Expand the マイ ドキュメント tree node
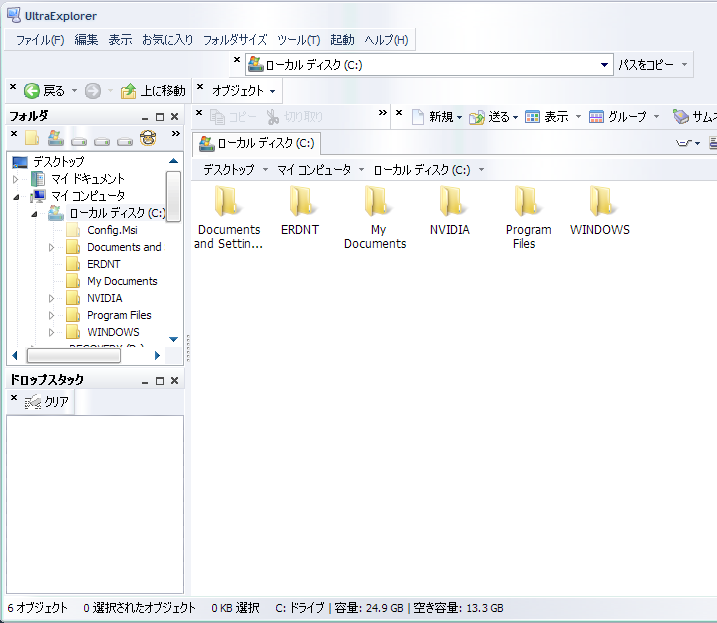 (16, 179)
